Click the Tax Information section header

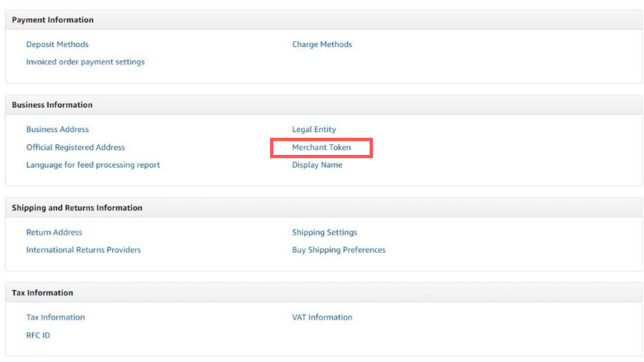pyautogui.click(x=42, y=293)
